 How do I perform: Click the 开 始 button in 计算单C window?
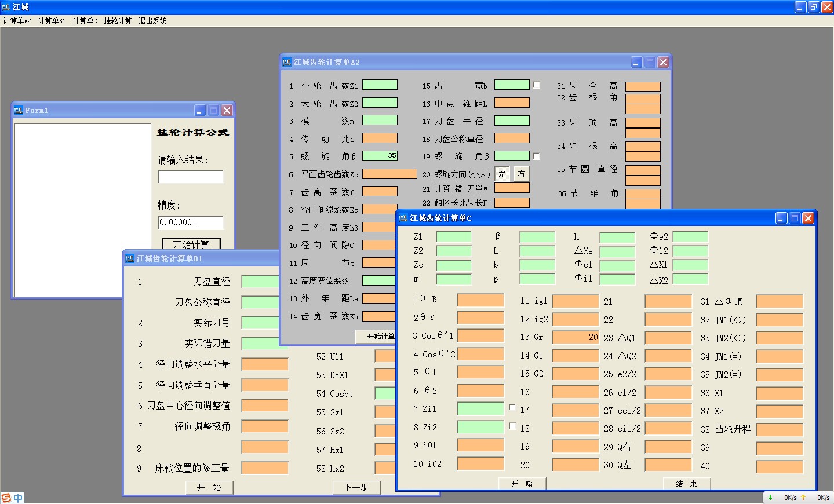click(x=522, y=483)
